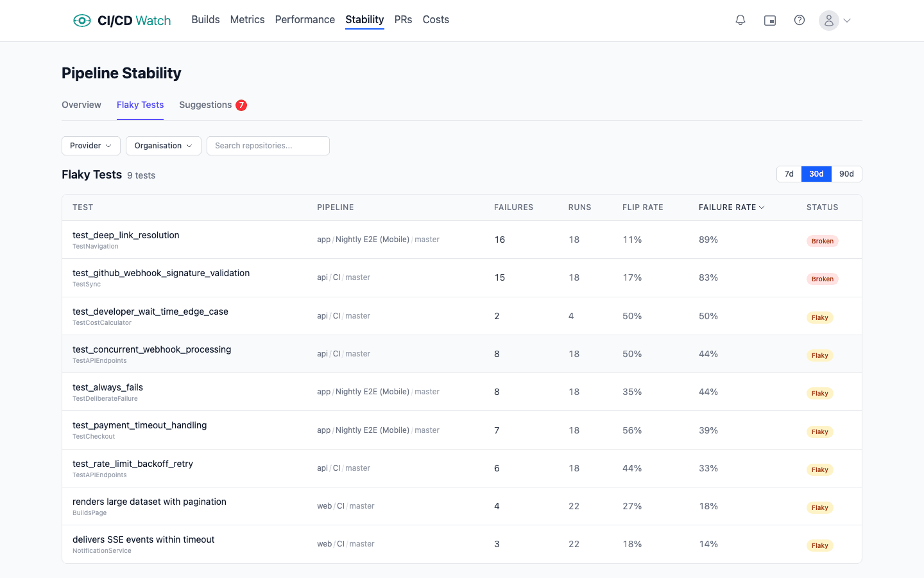Image resolution: width=924 pixels, height=578 pixels.
Task: Click the user avatar icon
Action: click(828, 20)
